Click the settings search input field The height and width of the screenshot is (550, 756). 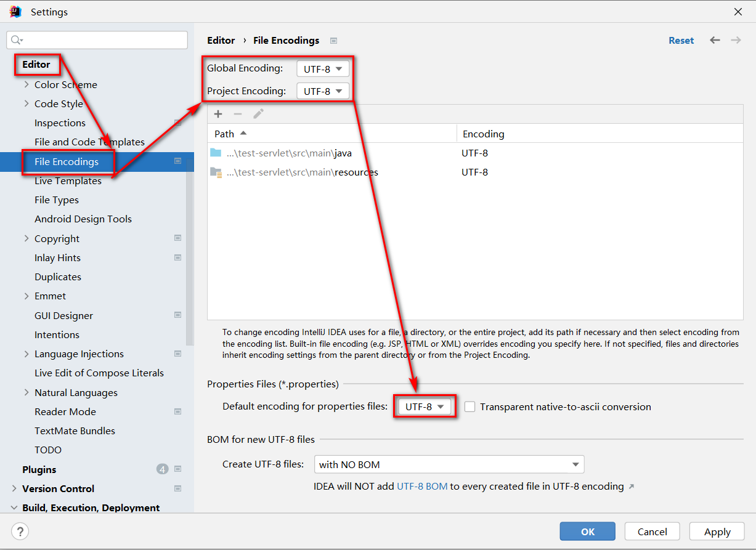click(102, 40)
